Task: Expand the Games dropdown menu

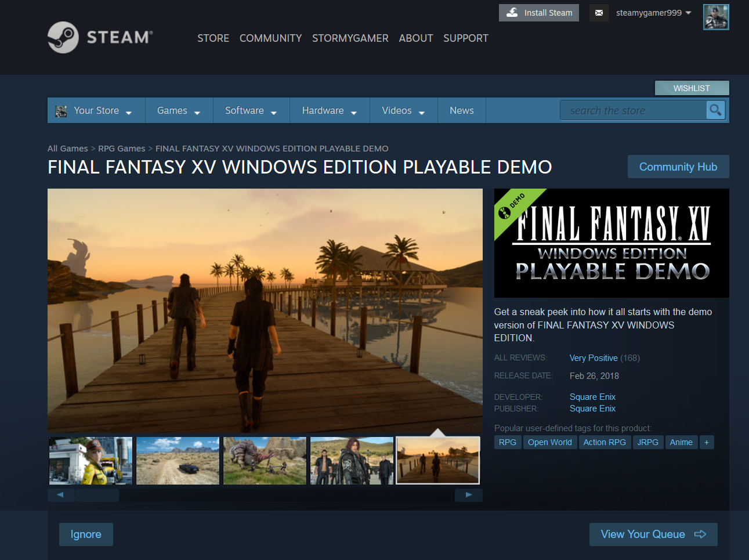Action: (178, 110)
